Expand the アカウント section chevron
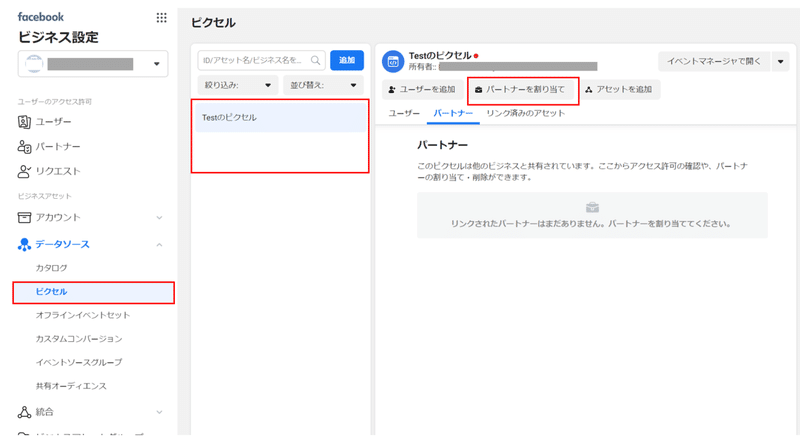This screenshot has width=800, height=440. [159, 218]
